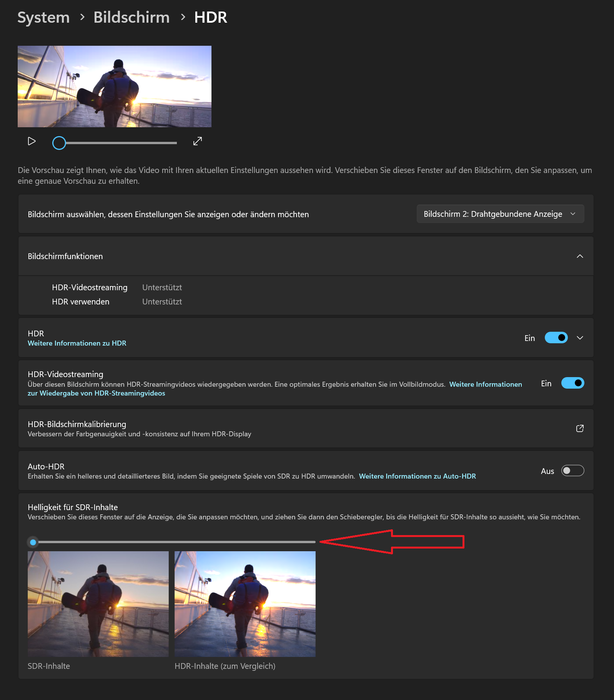Turn off the HDR toggle
614x700 pixels.
pyautogui.click(x=556, y=338)
